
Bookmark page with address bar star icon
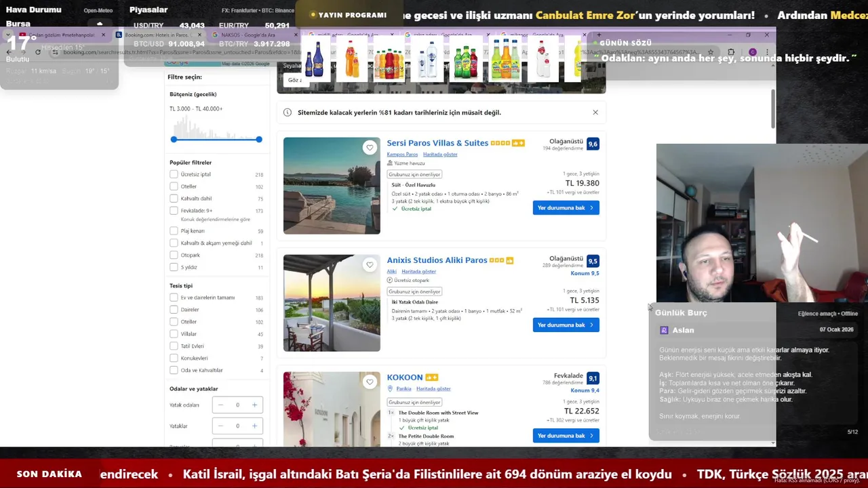pyautogui.click(x=711, y=52)
